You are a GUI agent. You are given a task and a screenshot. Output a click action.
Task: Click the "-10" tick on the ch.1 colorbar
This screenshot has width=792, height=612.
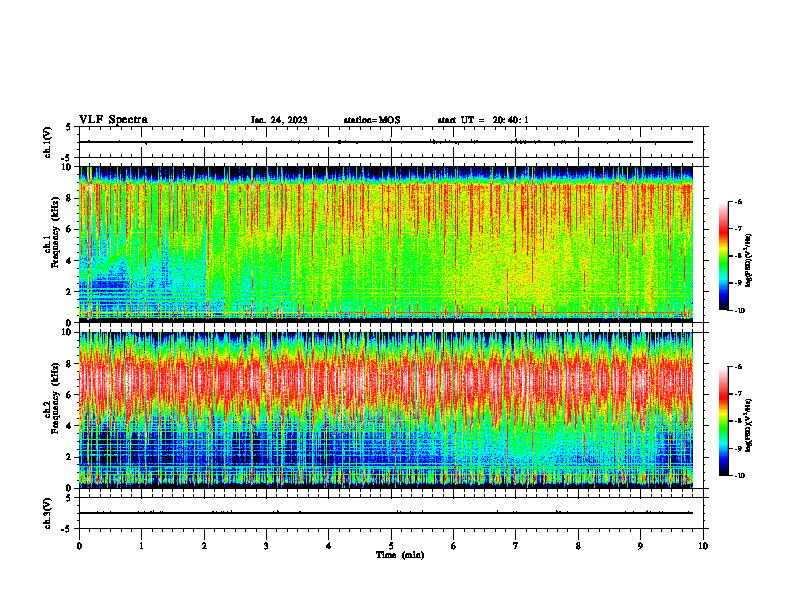click(740, 311)
